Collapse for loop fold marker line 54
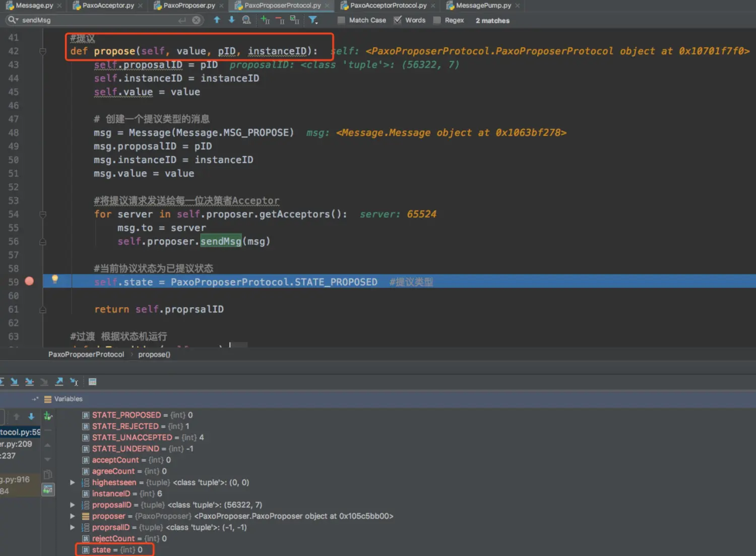This screenshot has height=556, width=756. [x=43, y=215]
